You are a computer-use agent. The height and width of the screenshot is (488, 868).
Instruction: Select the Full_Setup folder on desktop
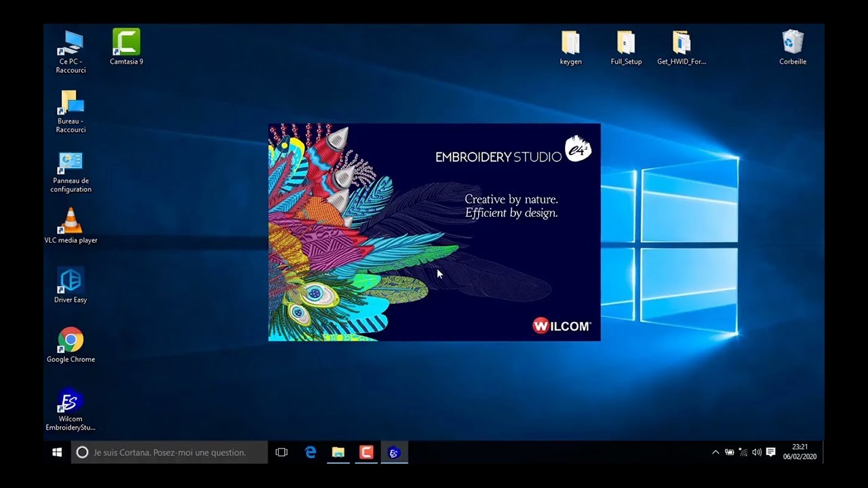click(x=626, y=47)
